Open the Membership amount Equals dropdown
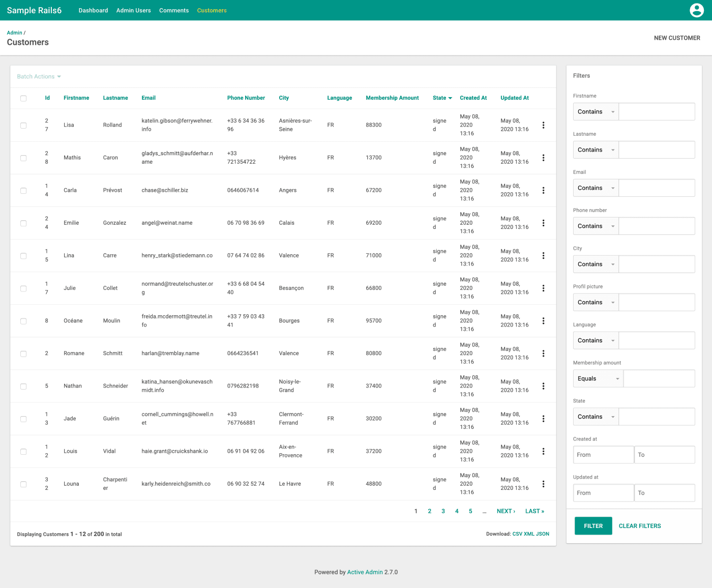 pos(598,378)
